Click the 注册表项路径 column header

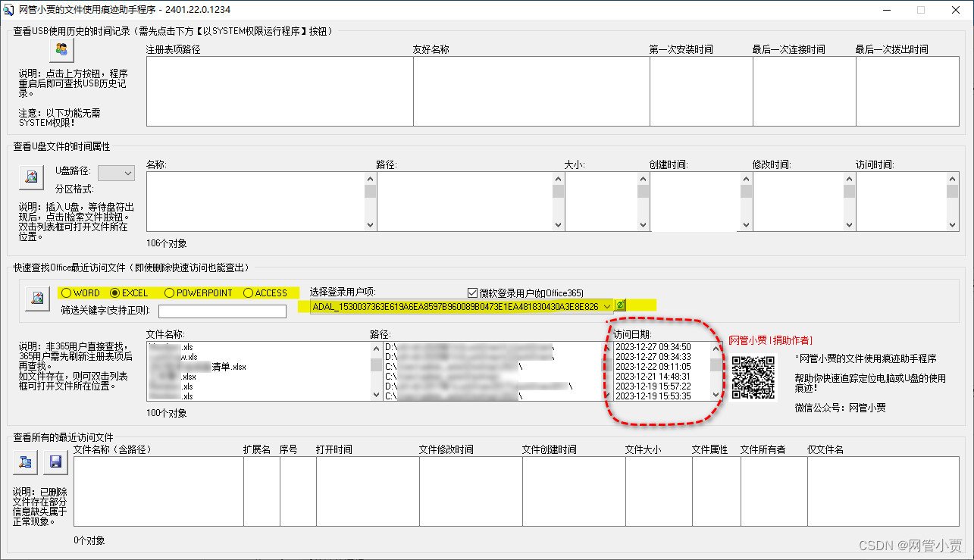[x=174, y=50]
